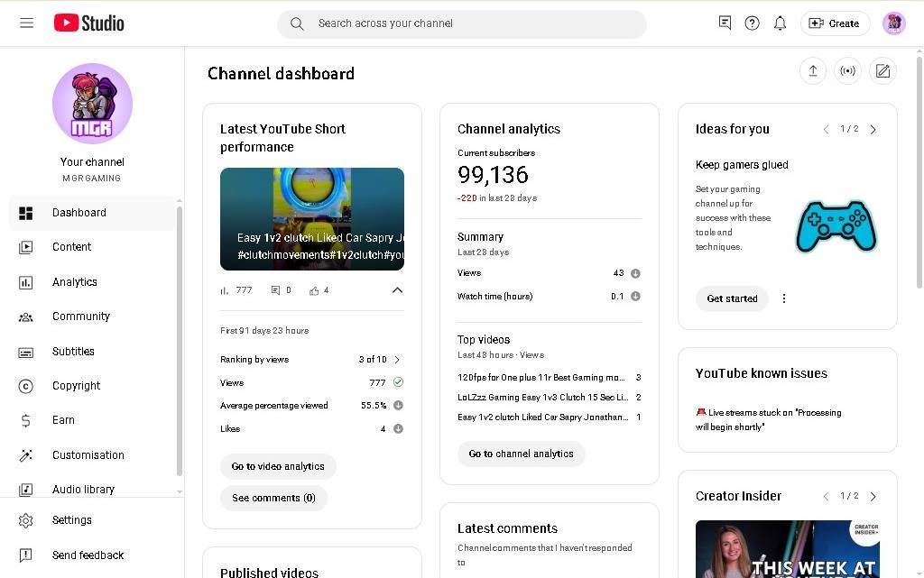Show next Creator Insider item

pyautogui.click(x=873, y=497)
